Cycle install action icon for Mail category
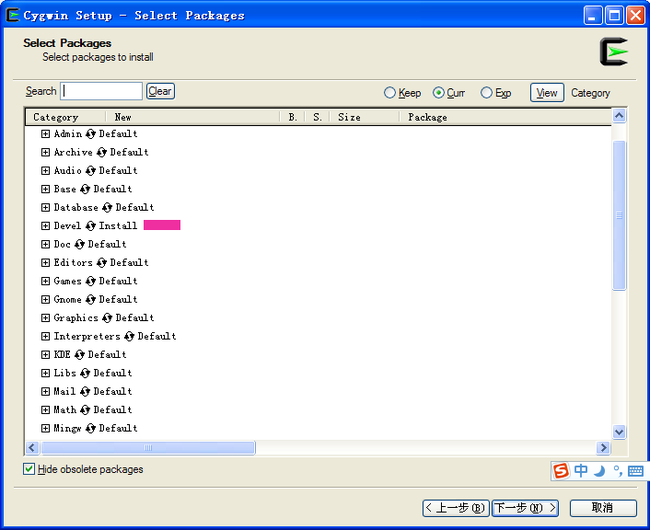 (x=85, y=392)
